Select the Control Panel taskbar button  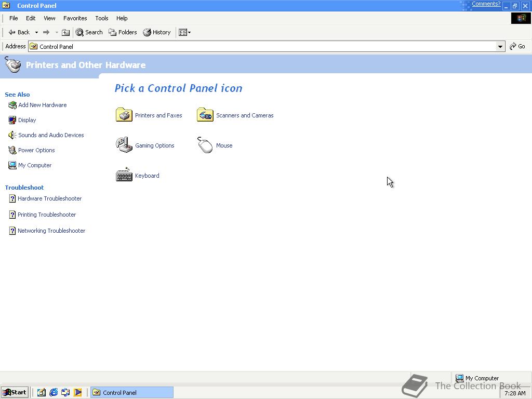pyautogui.click(x=131, y=393)
